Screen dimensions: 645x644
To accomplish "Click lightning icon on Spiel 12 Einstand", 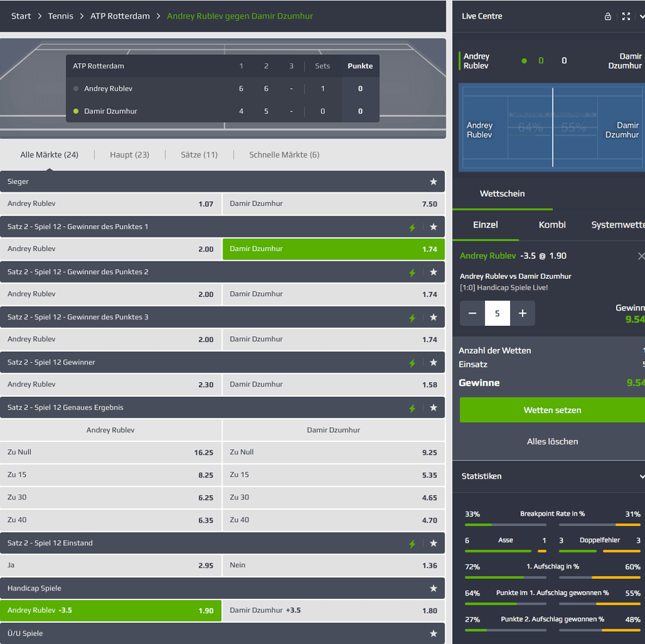I will coord(412,543).
